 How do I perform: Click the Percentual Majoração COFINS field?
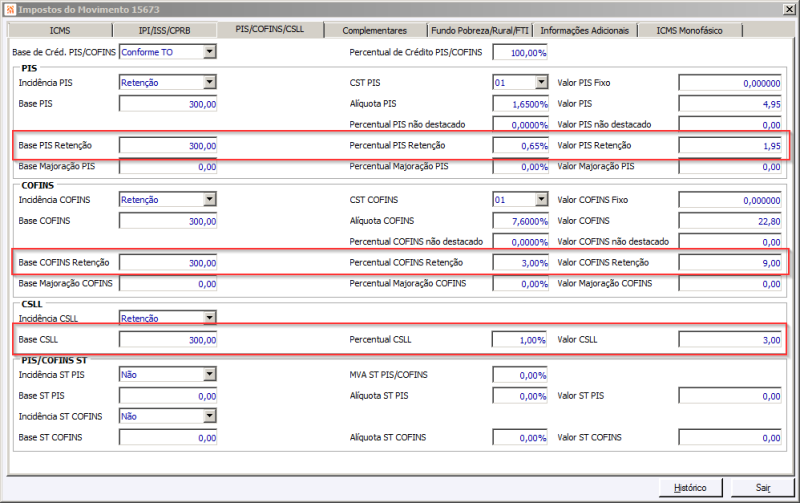click(x=520, y=284)
